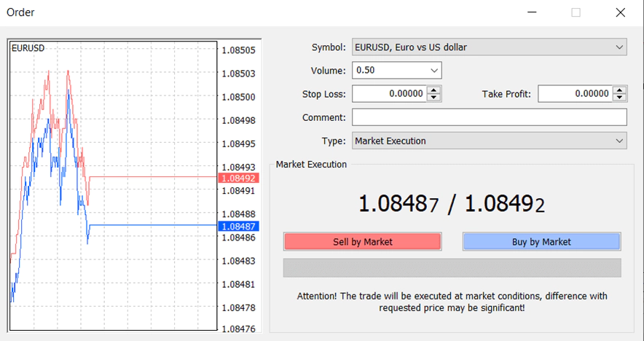Click the Order title bar text
Screen dimensions: 644x341
20,12
